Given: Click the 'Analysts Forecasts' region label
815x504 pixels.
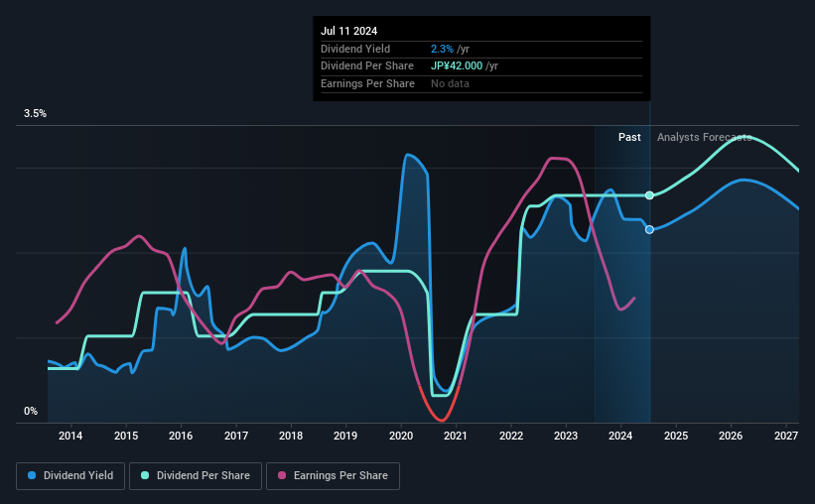Looking at the screenshot, I should tap(704, 137).
